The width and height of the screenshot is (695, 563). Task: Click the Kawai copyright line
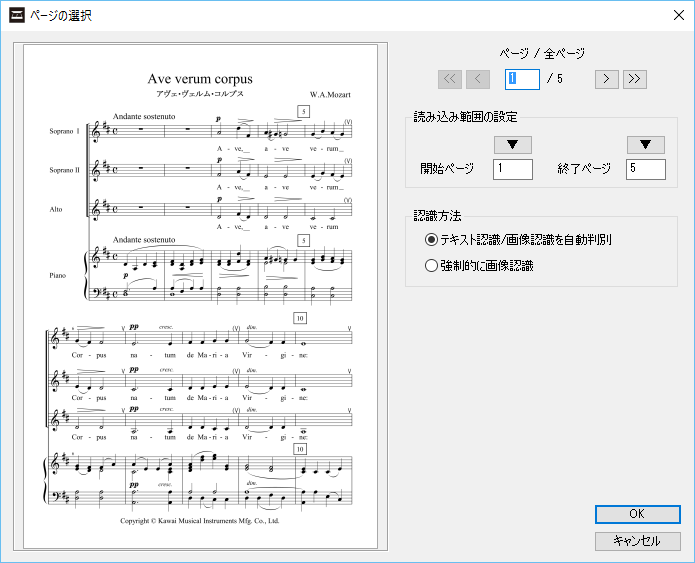(200, 521)
